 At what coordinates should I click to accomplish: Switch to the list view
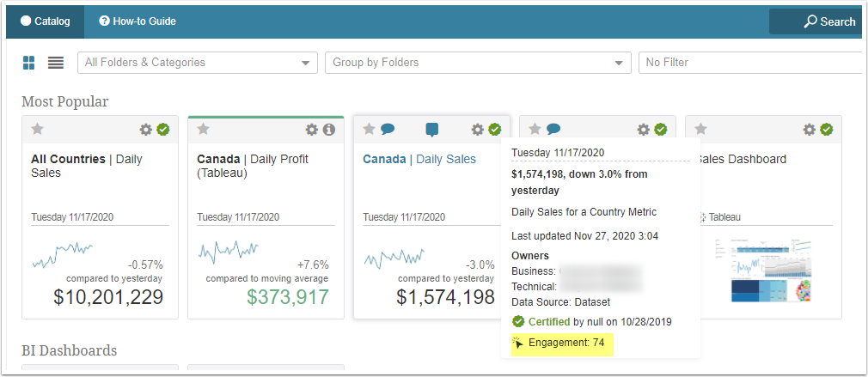point(56,63)
